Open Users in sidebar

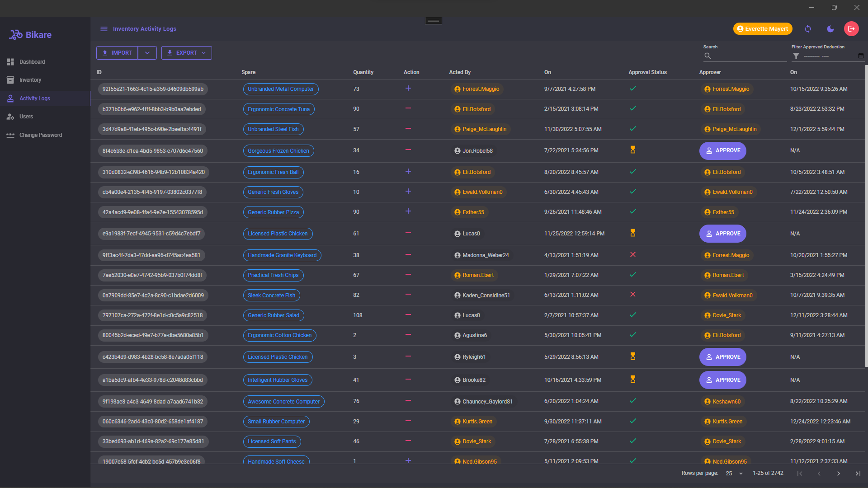pos(26,117)
